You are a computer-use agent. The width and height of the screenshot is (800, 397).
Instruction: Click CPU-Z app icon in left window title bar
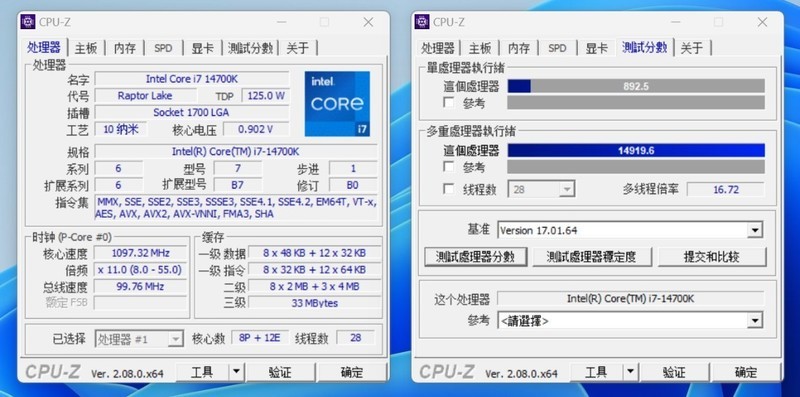28,22
